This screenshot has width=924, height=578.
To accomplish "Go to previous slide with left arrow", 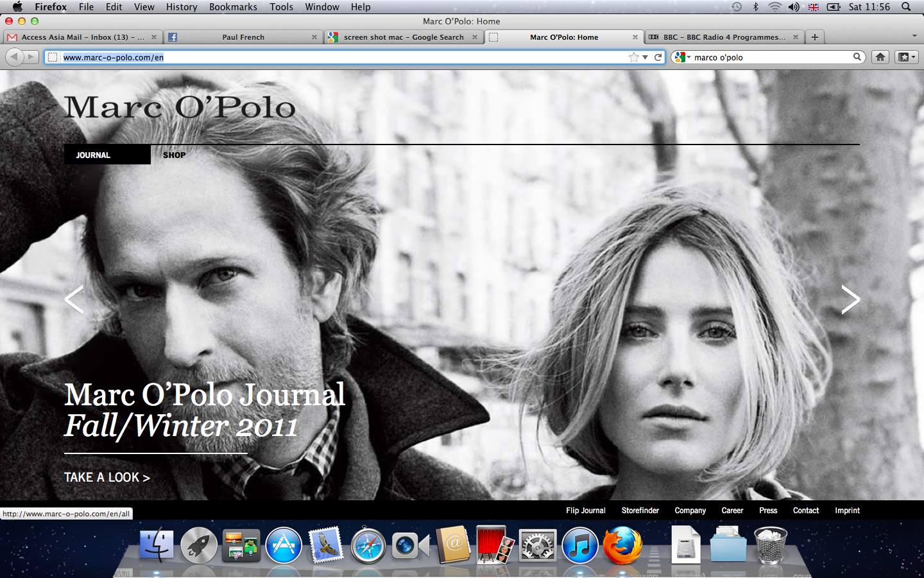I will (x=74, y=299).
